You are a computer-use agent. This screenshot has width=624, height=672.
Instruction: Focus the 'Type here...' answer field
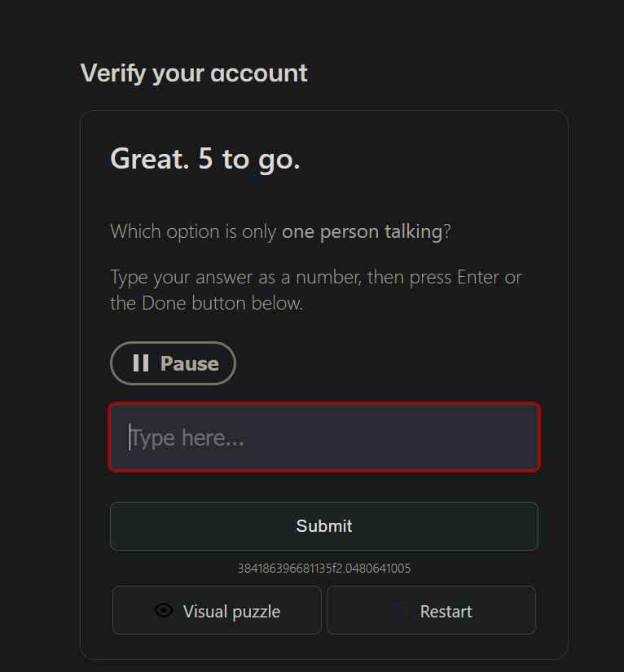tap(324, 437)
